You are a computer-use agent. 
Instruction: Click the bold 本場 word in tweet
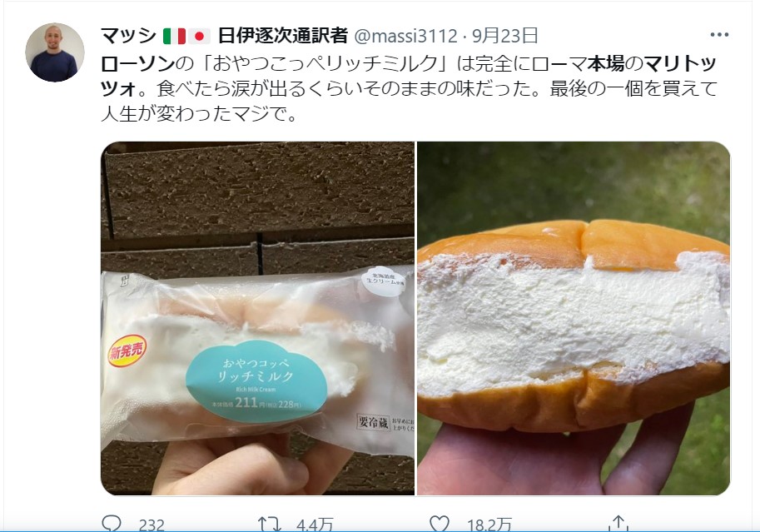[606, 63]
